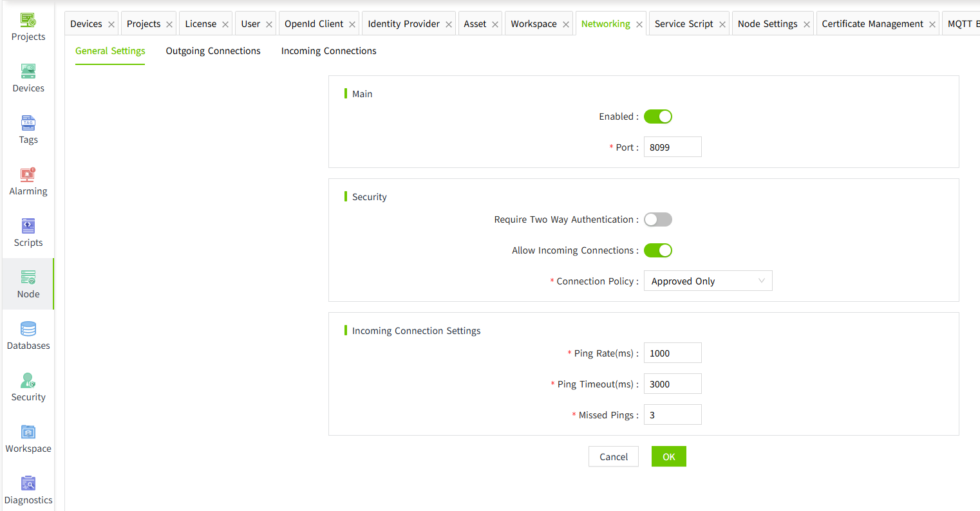Switch to Outgoing Connections tab
The width and height of the screenshot is (980, 511).
[x=213, y=51]
